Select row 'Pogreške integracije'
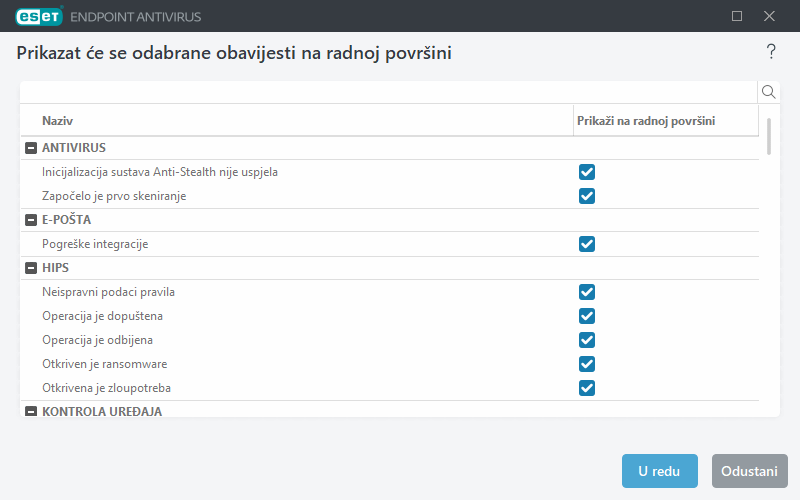Viewport: 800px width, 500px height. [x=390, y=244]
